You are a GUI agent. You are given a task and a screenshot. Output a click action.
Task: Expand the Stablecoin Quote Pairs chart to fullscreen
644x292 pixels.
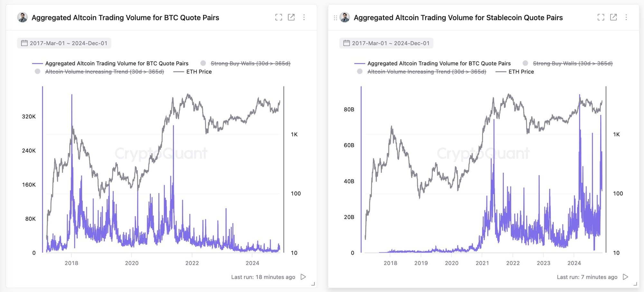pos(601,17)
